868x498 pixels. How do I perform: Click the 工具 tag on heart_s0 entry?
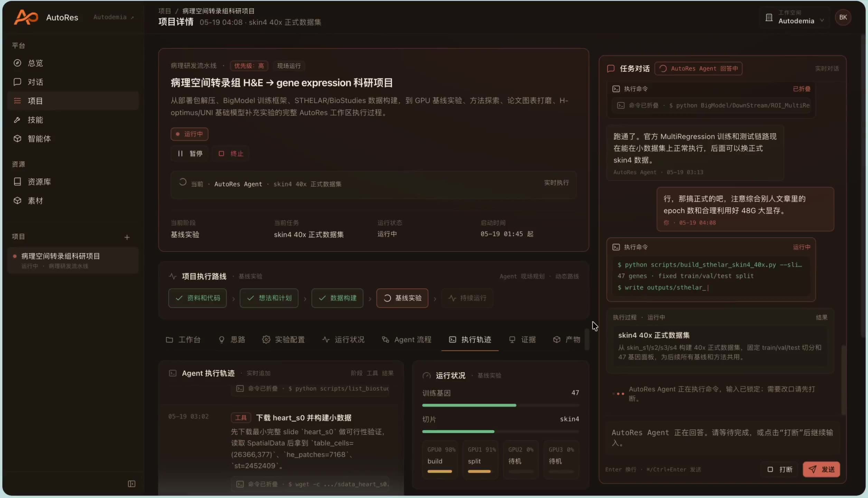[241, 418]
